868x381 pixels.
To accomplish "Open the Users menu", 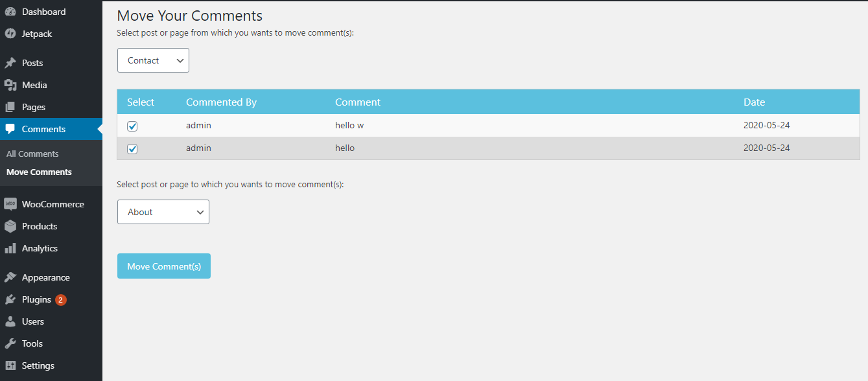I will pos(51,321).
